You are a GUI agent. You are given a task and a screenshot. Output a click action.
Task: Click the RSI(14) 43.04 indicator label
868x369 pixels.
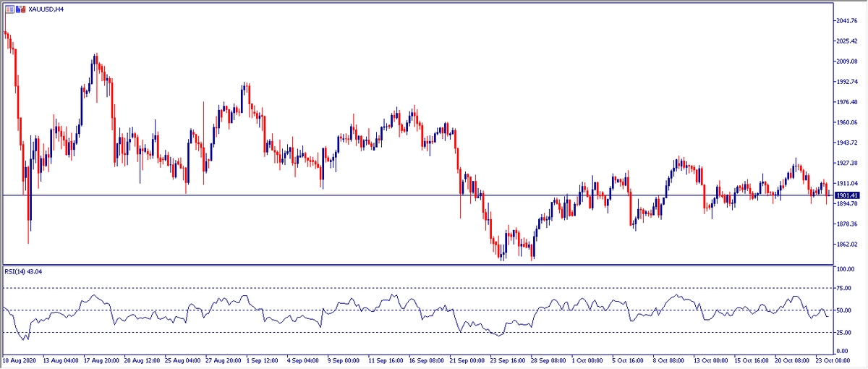pos(26,273)
